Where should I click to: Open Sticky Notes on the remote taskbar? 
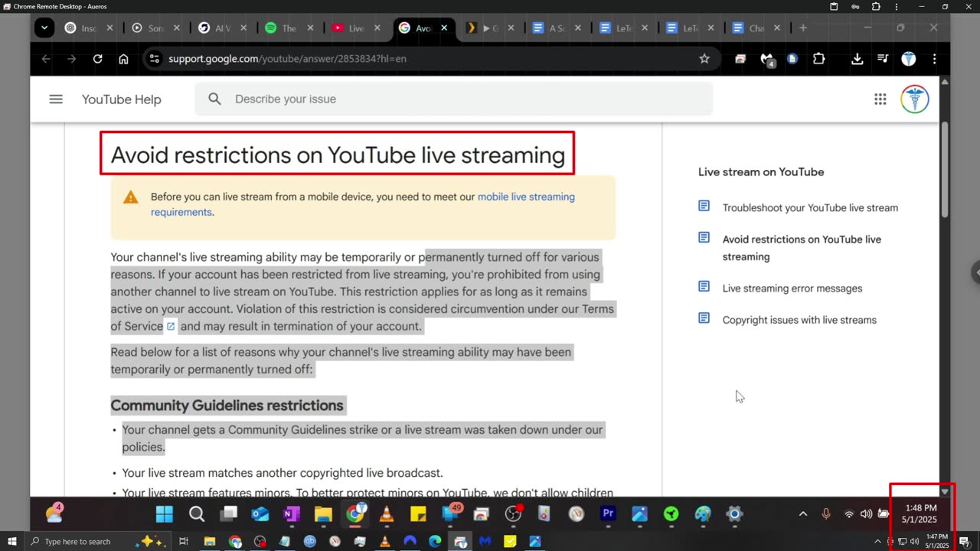pos(418,514)
